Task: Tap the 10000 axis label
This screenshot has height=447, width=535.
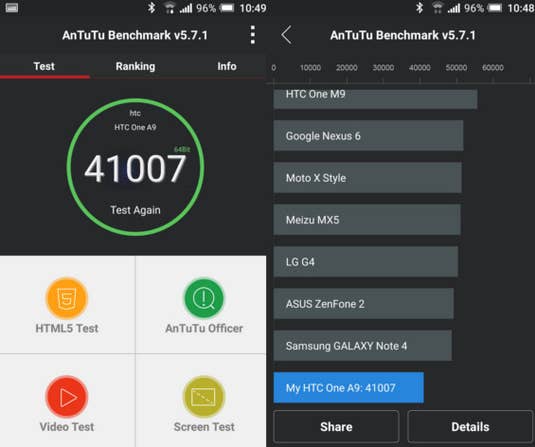Action: (x=310, y=68)
